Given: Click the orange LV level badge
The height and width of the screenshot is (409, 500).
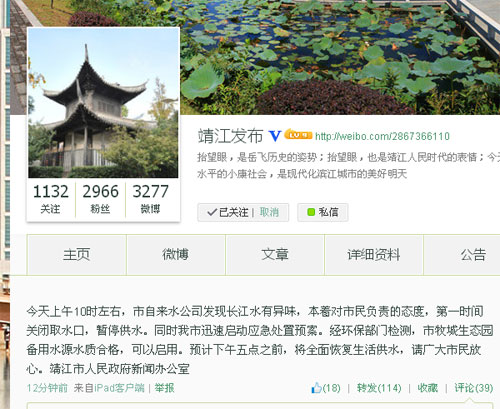Looking at the screenshot, I should [298, 134].
